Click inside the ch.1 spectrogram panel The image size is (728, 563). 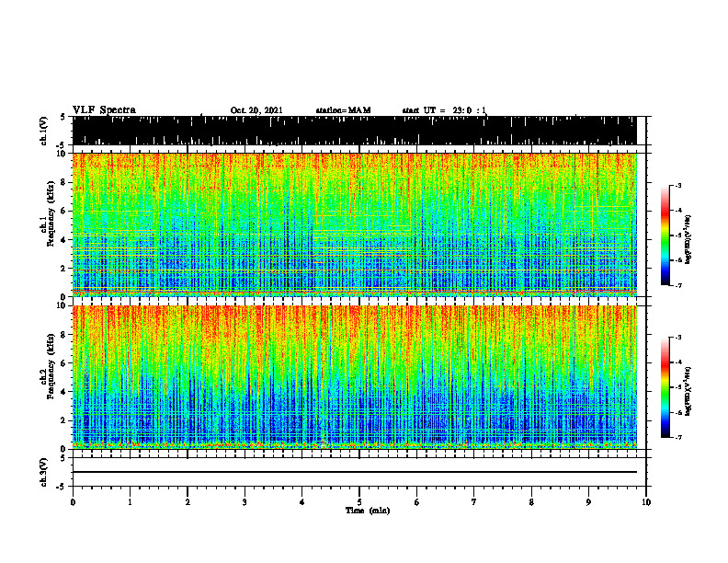pyautogui.click(x=354, y=224)
